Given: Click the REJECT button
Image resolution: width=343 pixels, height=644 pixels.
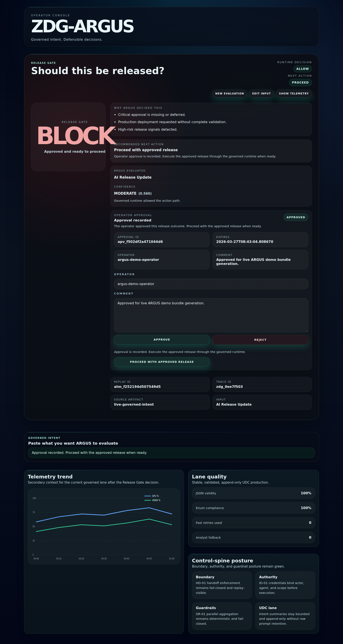Looking at the screenshot, I should (260, 339).
